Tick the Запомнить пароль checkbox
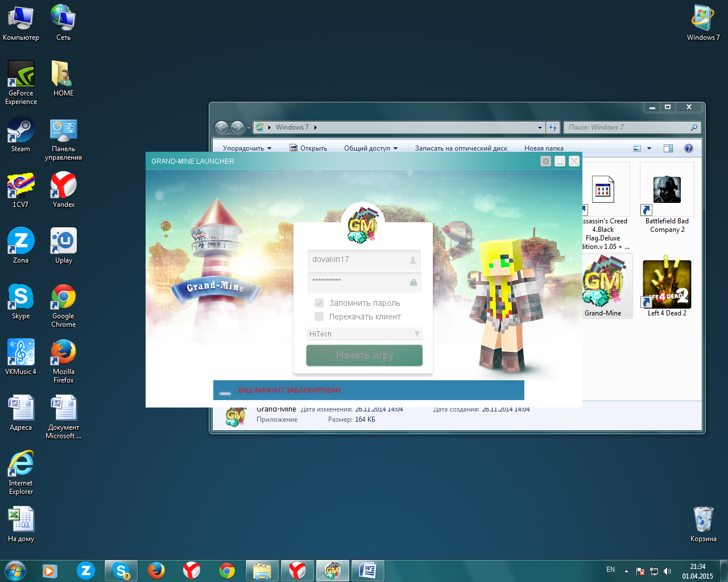The height and width of the screenshot is (582, 728). (x=319, y=303)
